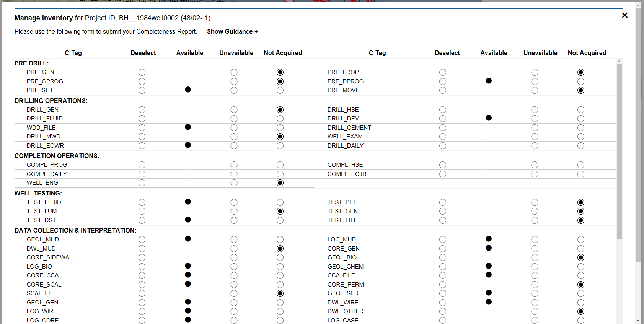The height and width of the screenshot is (324, 644).
Task: Set TEST_DST to Available
Action: 188,220
